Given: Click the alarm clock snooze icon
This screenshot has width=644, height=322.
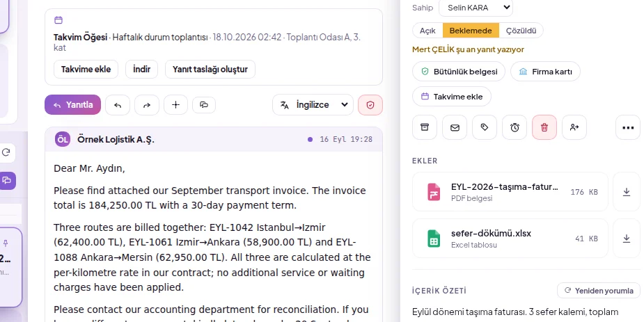Looking at the screenshot, I should point(515,127).
